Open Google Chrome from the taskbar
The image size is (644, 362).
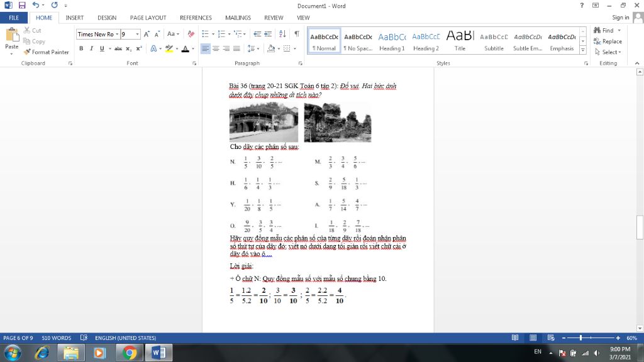click(130, 353)
